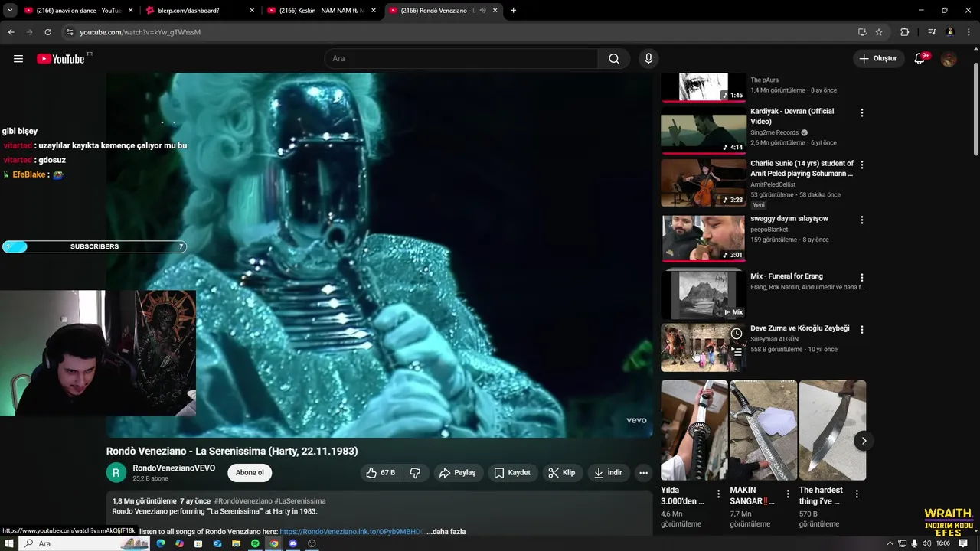Click the page vertical scrollbar
Screen dimensions: 980x551
point(975,107)
